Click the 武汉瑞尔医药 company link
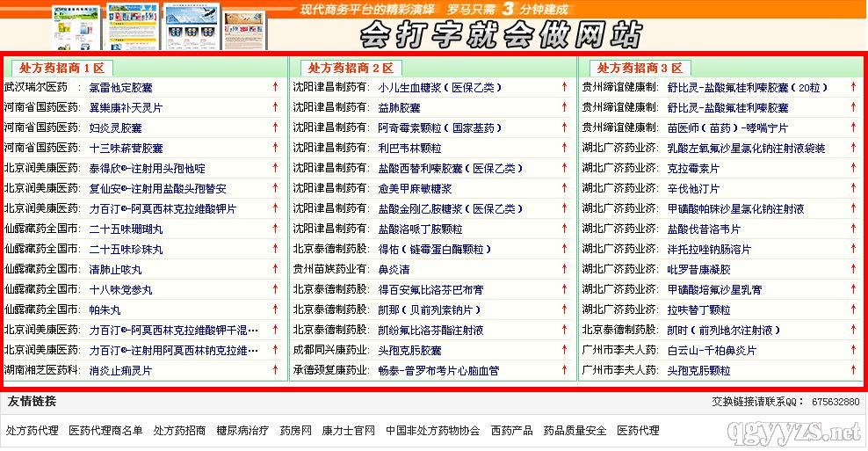This screenshot has width=868, height=451. tap(35, 87)
